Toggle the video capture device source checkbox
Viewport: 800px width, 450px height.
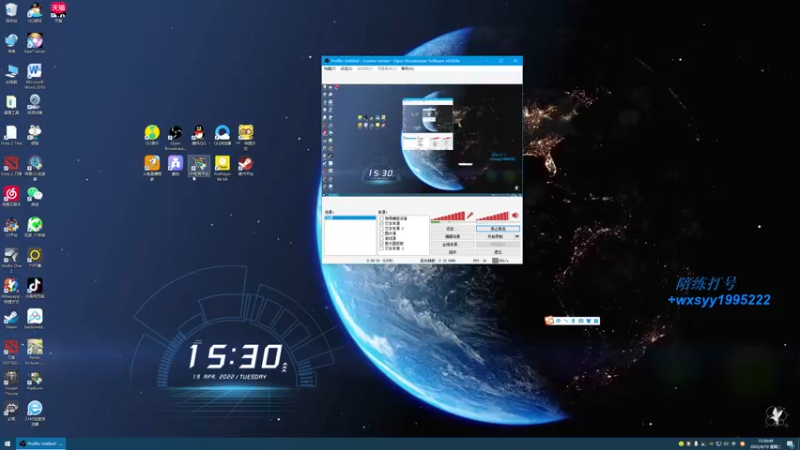pos(381,218)
